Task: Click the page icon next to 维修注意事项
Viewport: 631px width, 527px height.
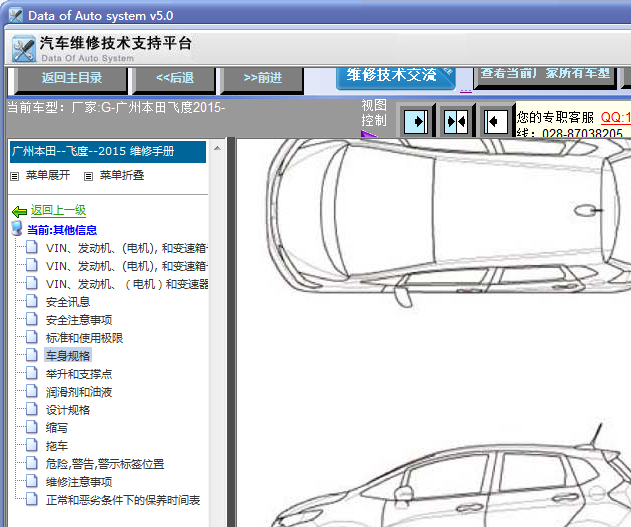Action: 32,481
